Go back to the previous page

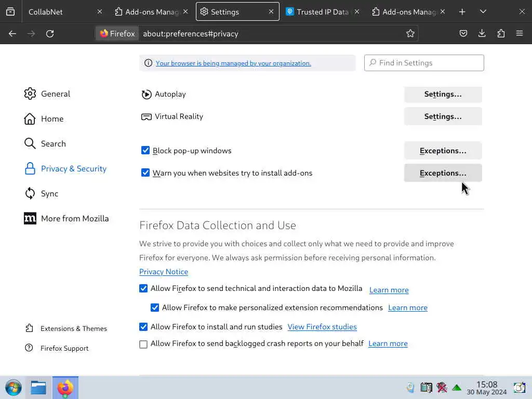point(12,34)
